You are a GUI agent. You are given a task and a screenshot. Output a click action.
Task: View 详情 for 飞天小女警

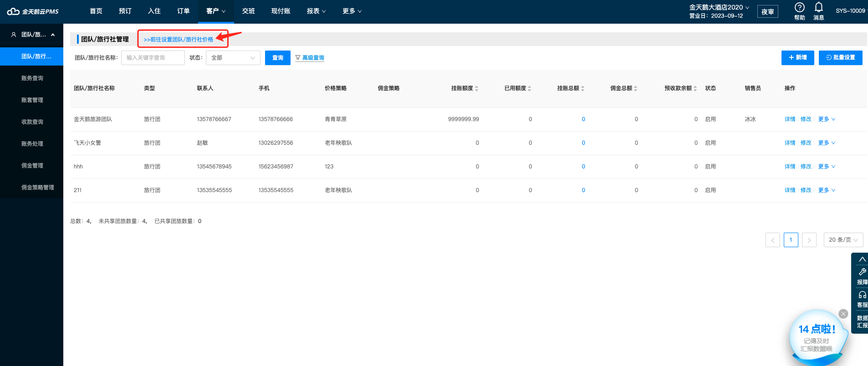[x=790, y=143]
